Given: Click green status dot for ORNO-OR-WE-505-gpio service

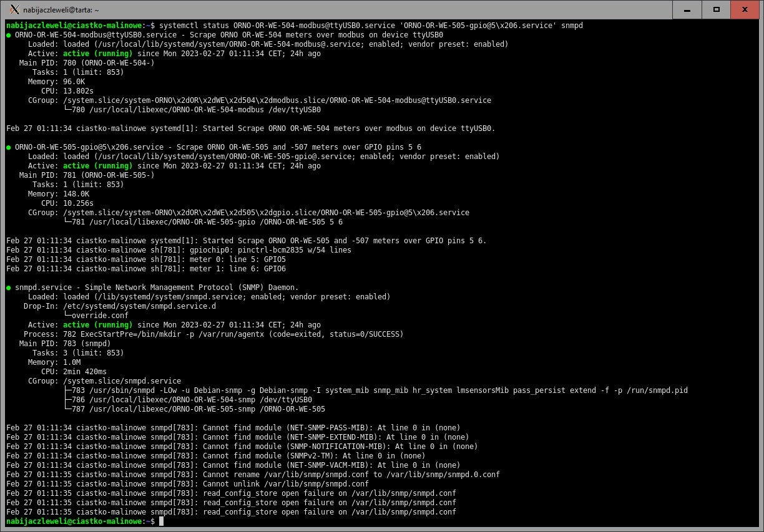Looking at the screenshot, I should point(9,147).
